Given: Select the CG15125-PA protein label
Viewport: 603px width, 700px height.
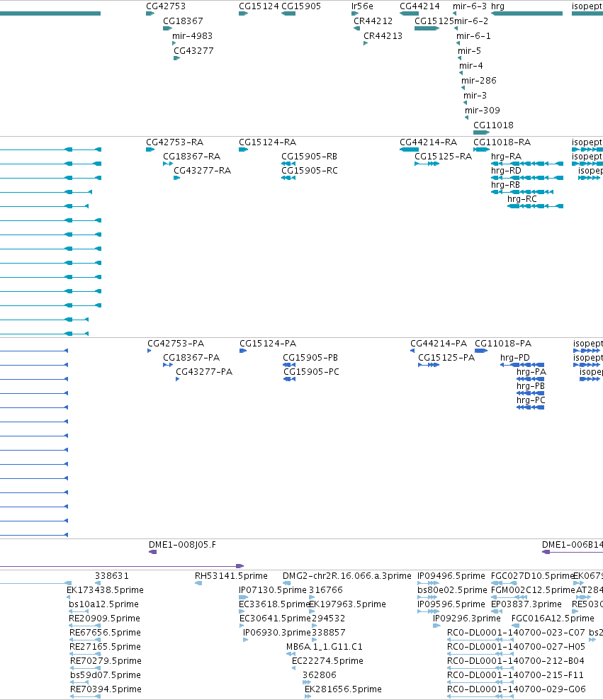Looking at the screenshot, I should (x=446, y=358).
